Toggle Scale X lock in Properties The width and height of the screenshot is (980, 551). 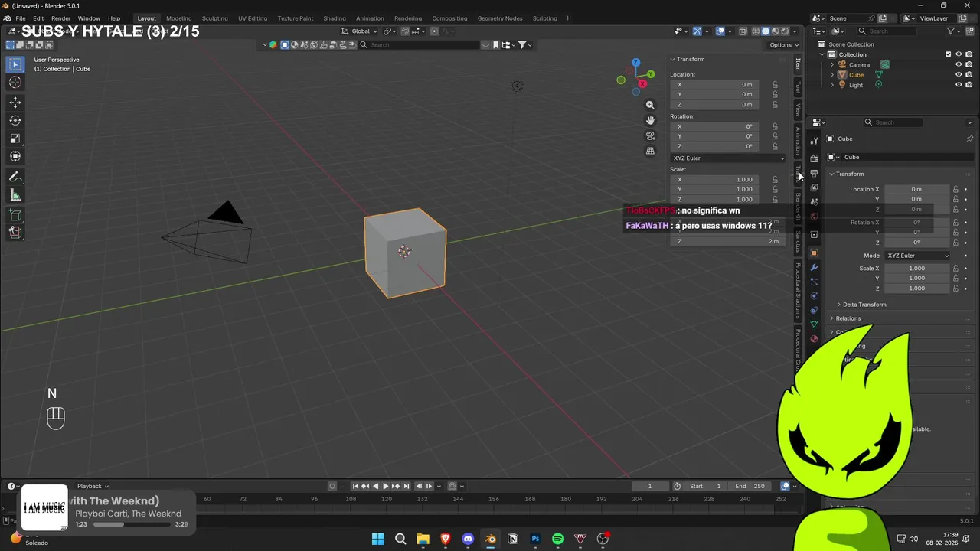955,269
